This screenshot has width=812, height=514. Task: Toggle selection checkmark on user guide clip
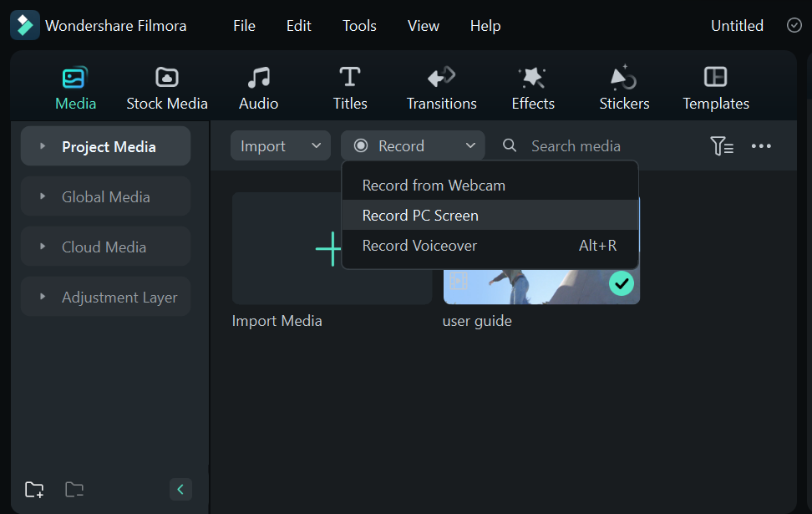click(x=622, y=284)
